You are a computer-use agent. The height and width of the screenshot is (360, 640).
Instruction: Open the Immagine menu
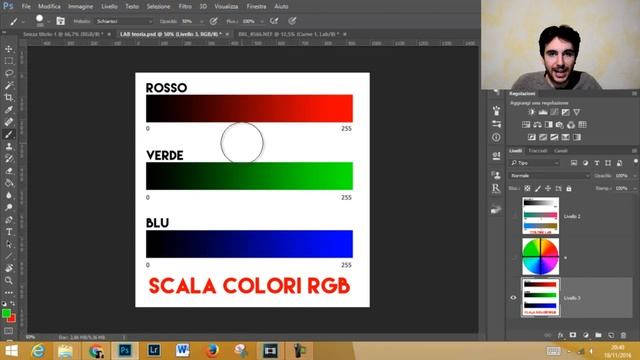click(80, 7)
